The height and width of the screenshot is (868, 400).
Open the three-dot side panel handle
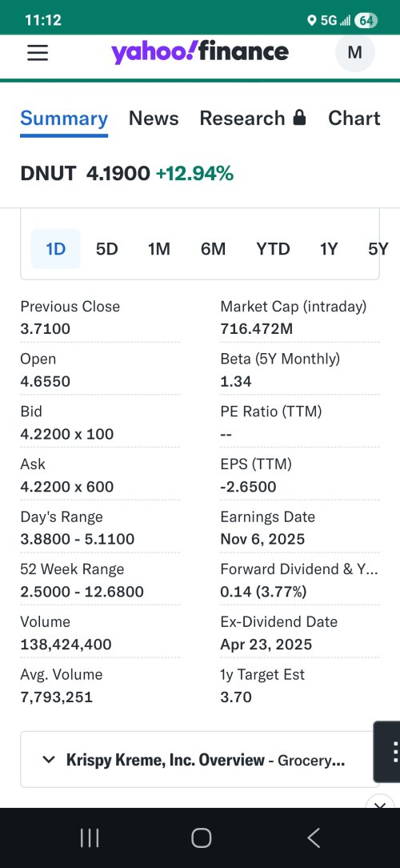click(x=388, y=752)
